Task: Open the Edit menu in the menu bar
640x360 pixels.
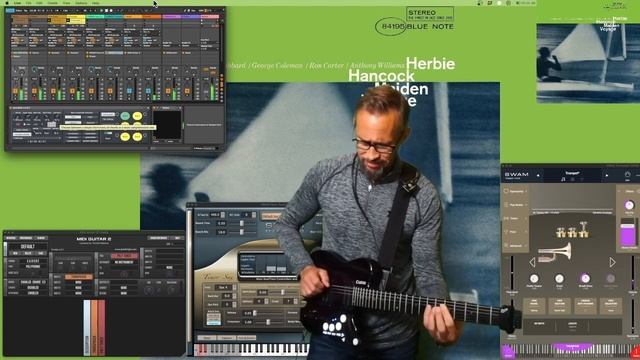Action: (39, 3)
